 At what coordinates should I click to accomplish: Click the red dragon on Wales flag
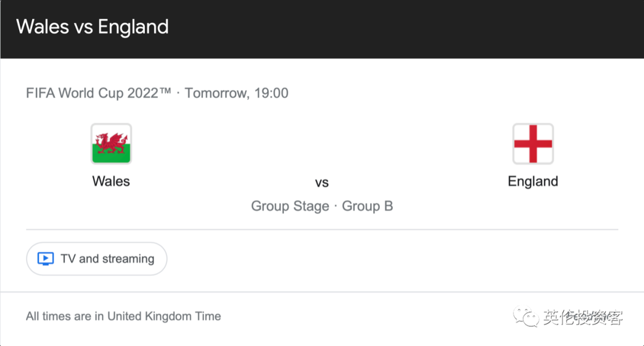coord(111,143)
